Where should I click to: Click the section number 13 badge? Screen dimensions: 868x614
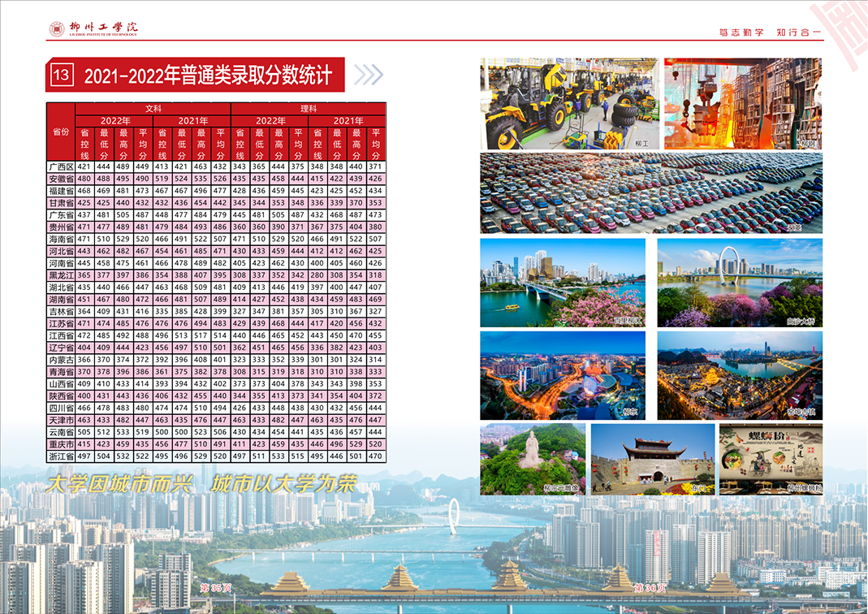click(63, 76)
